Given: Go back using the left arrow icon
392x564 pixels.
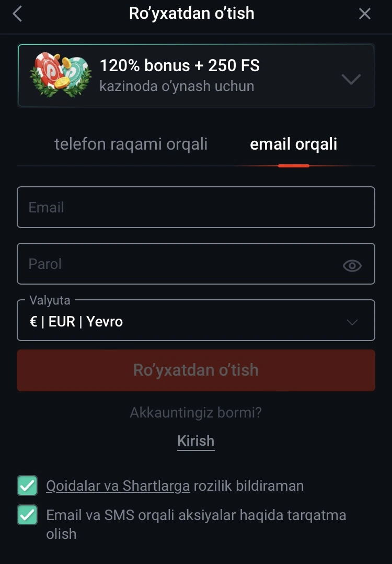Looking at the screenshot, I should click(17, 14).
